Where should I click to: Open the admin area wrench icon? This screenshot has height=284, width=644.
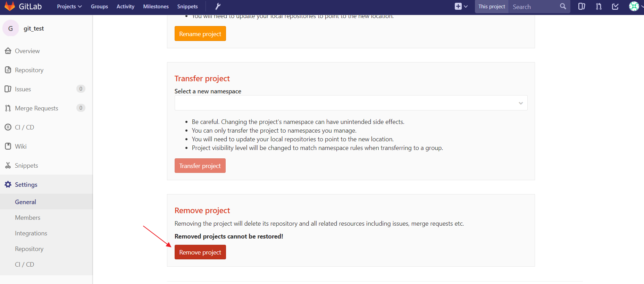click(x=218, y=7)
